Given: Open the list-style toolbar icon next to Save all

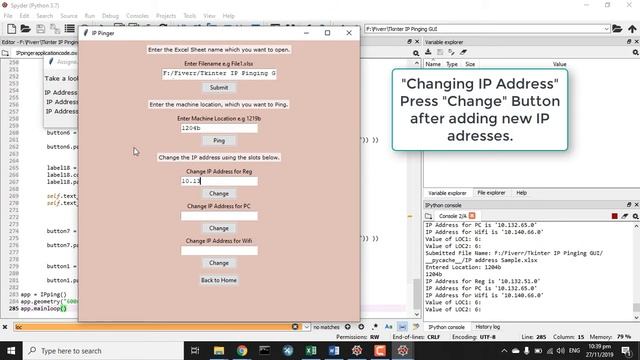Looking at the screenshot, I should pos(70,29).
